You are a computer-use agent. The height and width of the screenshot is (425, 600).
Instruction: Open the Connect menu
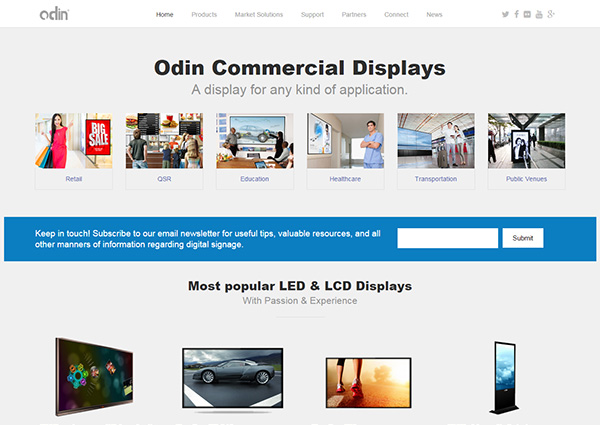pos(396,15)
